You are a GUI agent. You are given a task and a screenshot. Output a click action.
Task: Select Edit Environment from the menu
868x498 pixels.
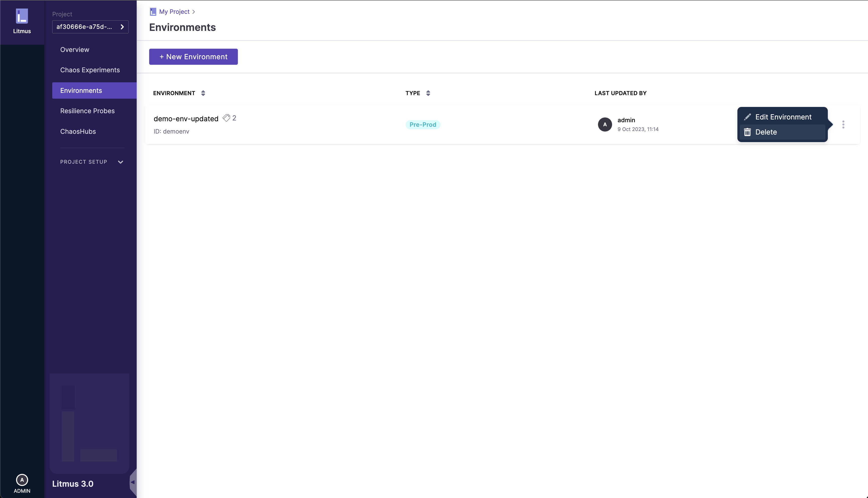pyautogui.click(x=783, y=117)
